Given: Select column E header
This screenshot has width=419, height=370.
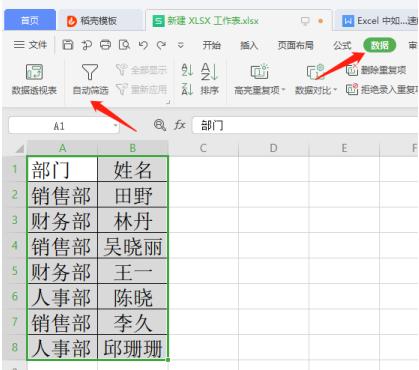Looking at the screenshot, I should tap(344, 148).
